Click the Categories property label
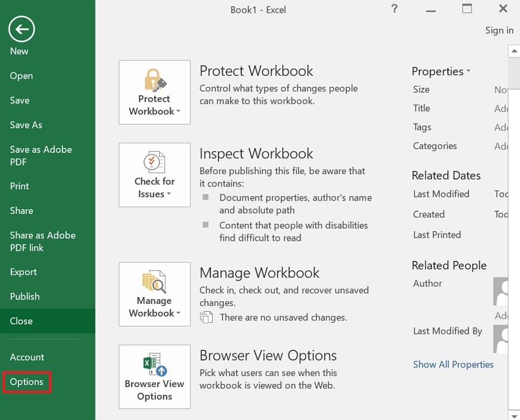The width and height of the screenshot is (520, 420). tap(435, 146)
